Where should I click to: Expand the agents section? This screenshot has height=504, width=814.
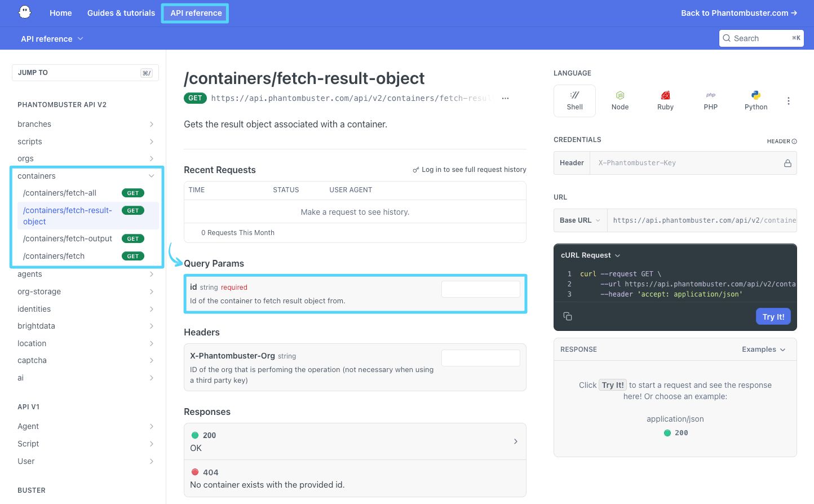(x=152, y=274)
